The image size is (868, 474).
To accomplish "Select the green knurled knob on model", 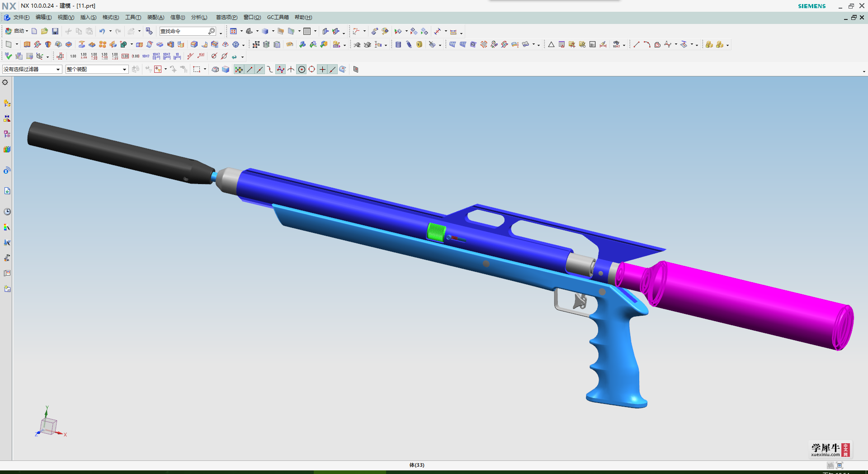I will point(436,232).
